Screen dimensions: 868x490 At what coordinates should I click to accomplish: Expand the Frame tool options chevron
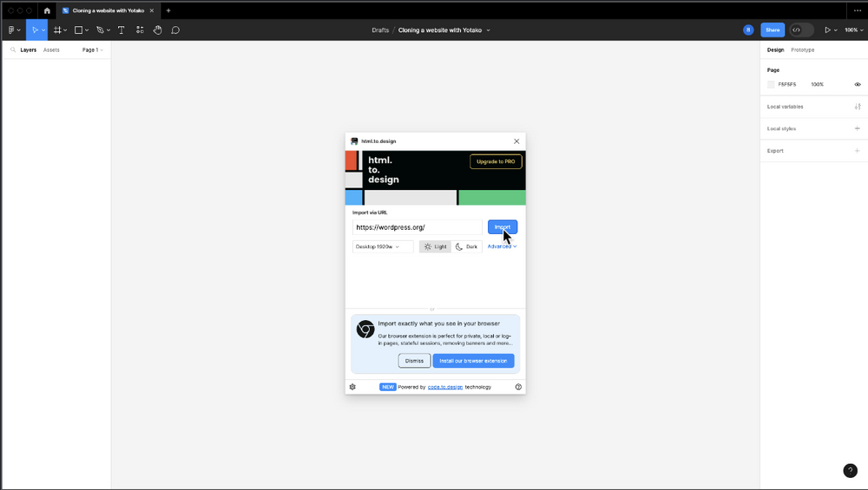point(65,29)
